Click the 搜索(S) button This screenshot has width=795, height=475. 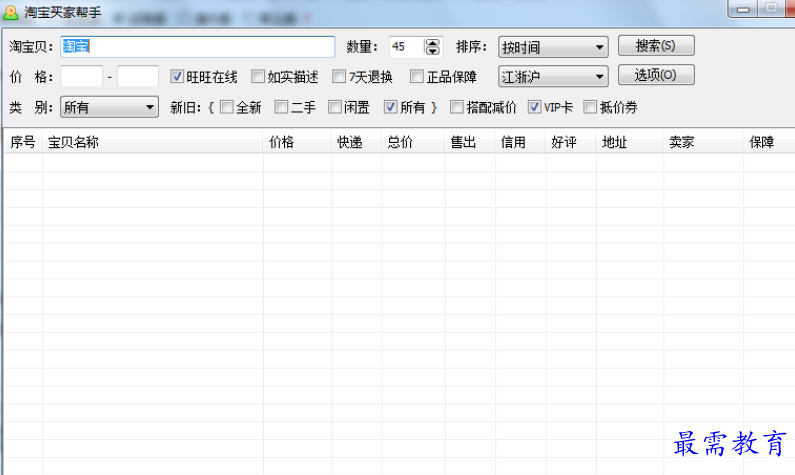coord(656,46)
